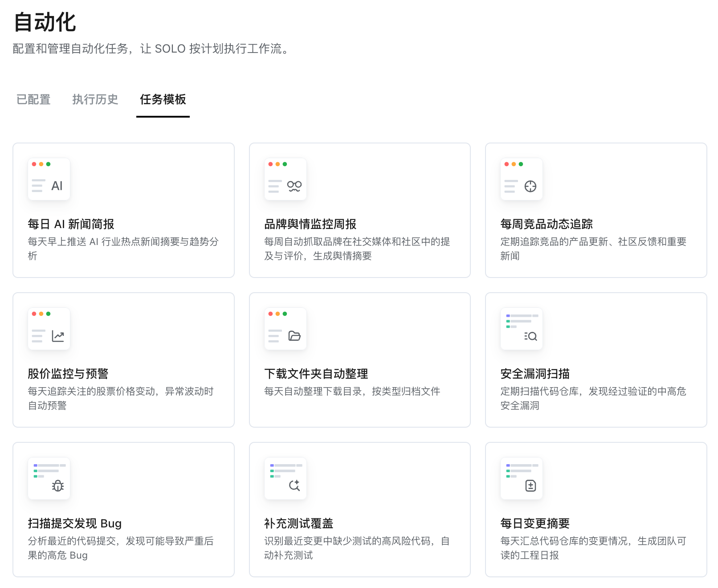
Task: Select the 补充测试覆盖 template title
Action: tap(299, 523)
